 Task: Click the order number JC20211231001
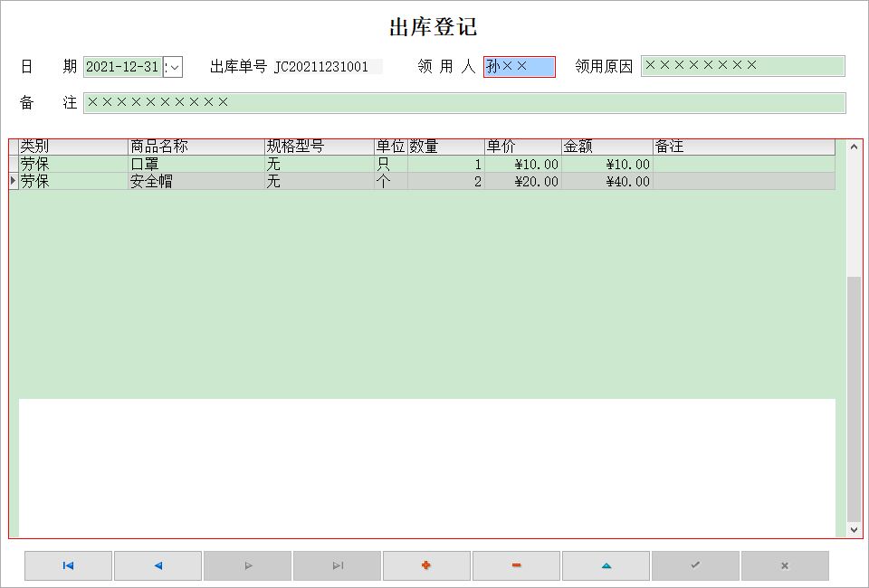pyautogui.click(x=321, y=67)
